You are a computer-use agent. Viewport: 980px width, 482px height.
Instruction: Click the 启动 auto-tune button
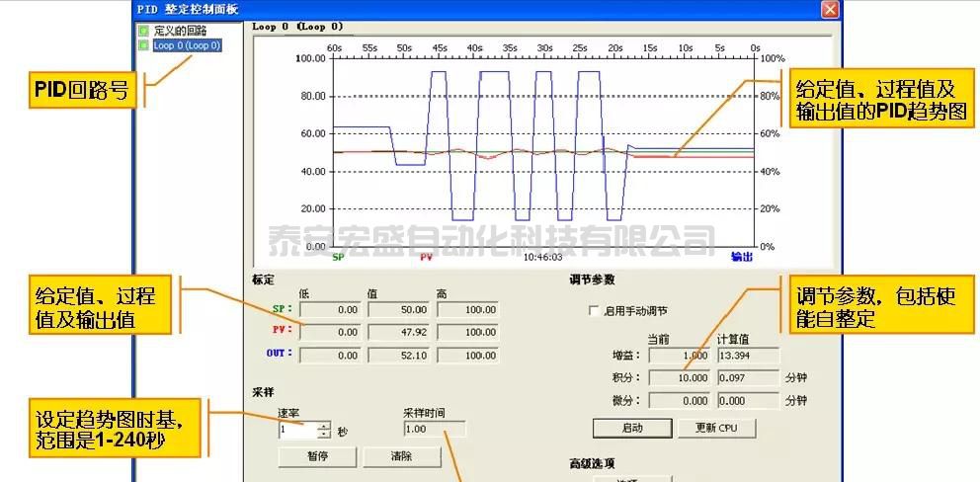coord(632,428)
